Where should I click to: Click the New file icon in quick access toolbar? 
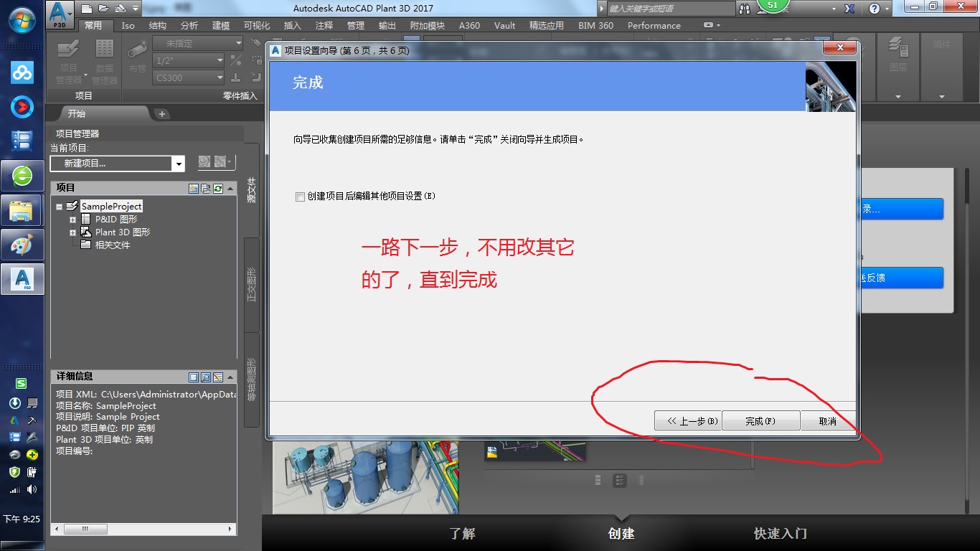coord(87,9)
